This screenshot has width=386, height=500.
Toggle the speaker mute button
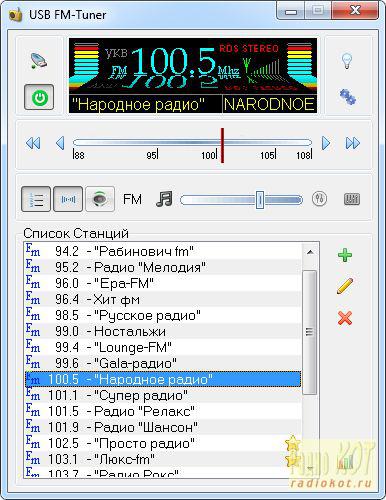point(100,199)
